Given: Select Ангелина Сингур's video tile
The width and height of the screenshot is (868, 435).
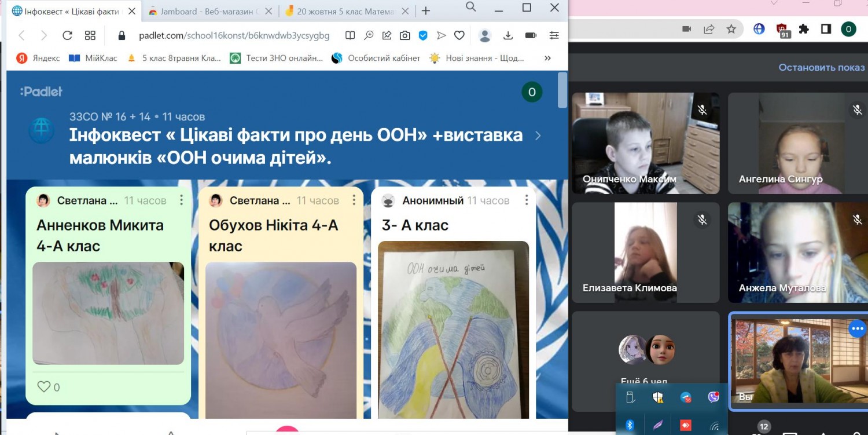Looking at the screenshot, I should (797, 143).
